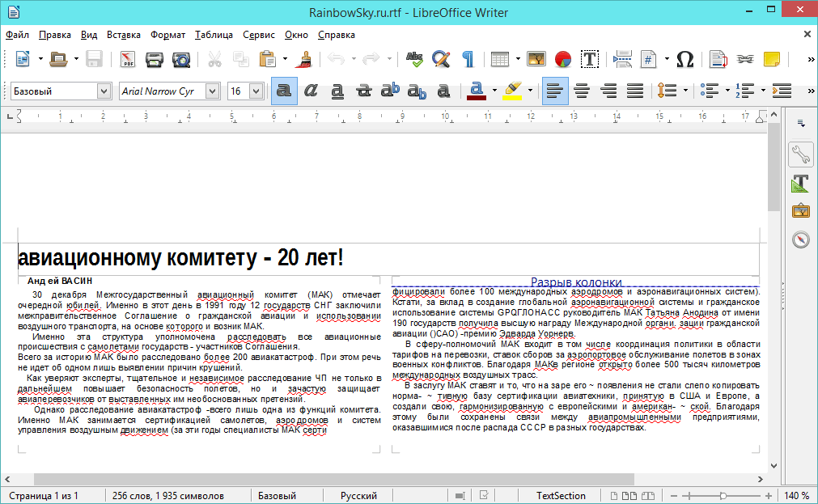Viewport: 818px width, 504px height.
Task: Open the sidebar Gallery panel
Action: tap(801, 211)
